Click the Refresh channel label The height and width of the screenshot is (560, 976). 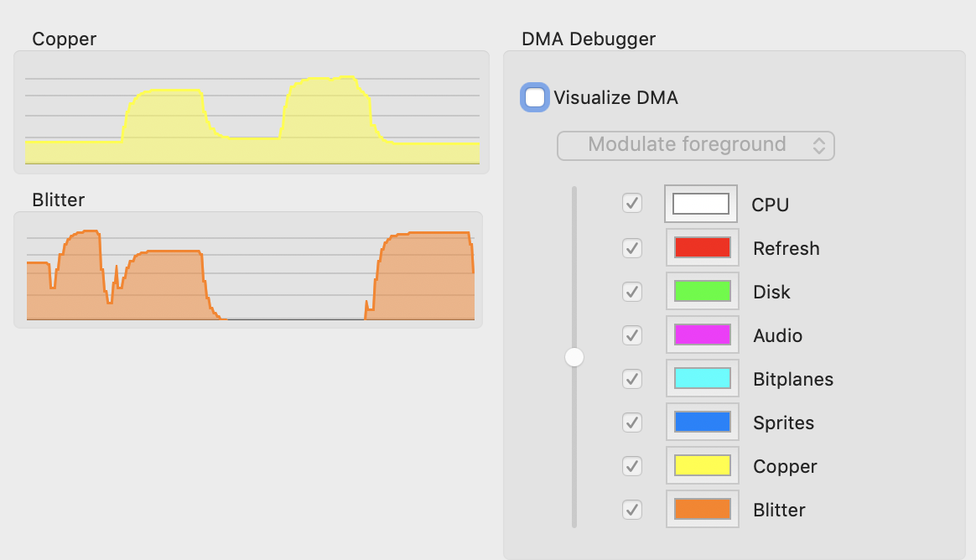coord(787,248)
